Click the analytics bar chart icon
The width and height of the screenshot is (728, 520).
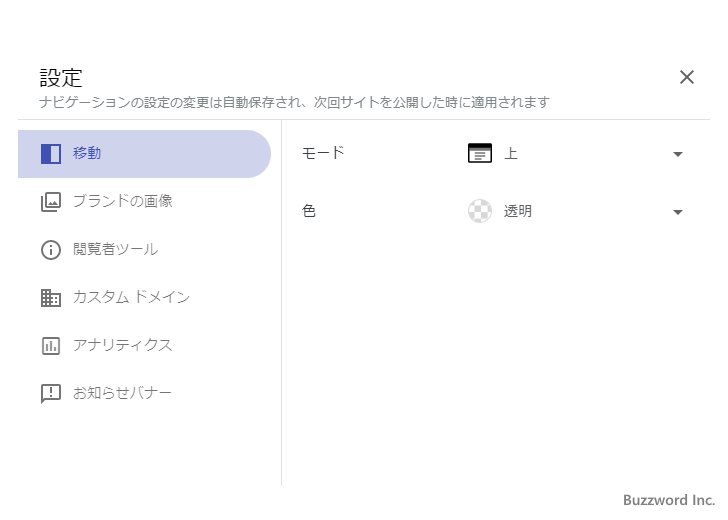[51, 346]
